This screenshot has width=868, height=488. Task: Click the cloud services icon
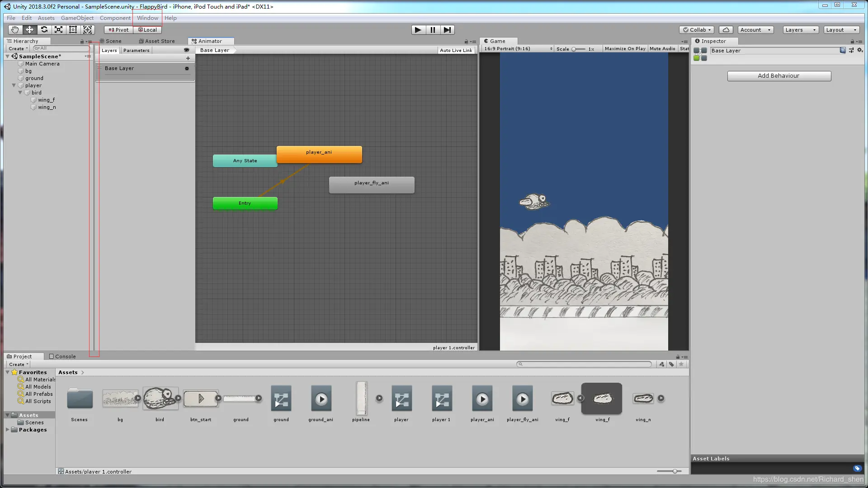click(x=726, y=30)
